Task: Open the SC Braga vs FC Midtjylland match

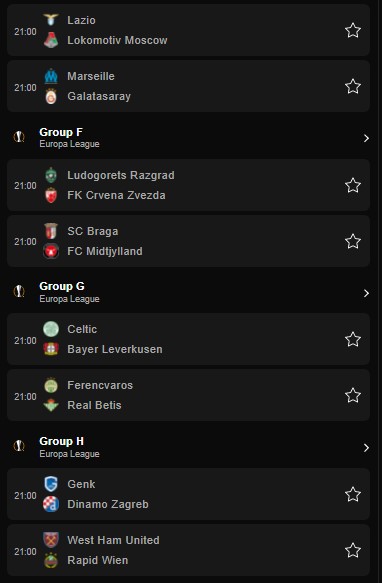Action: click(188, 241)
